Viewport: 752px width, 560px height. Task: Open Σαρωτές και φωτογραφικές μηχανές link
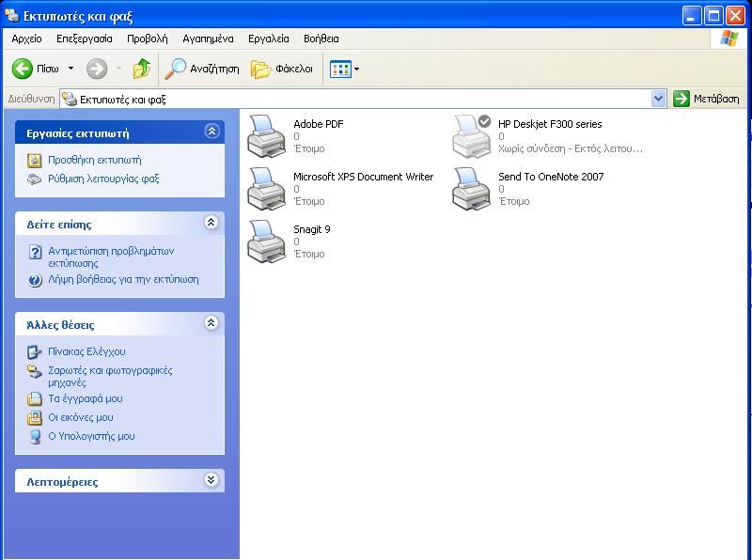110,377
